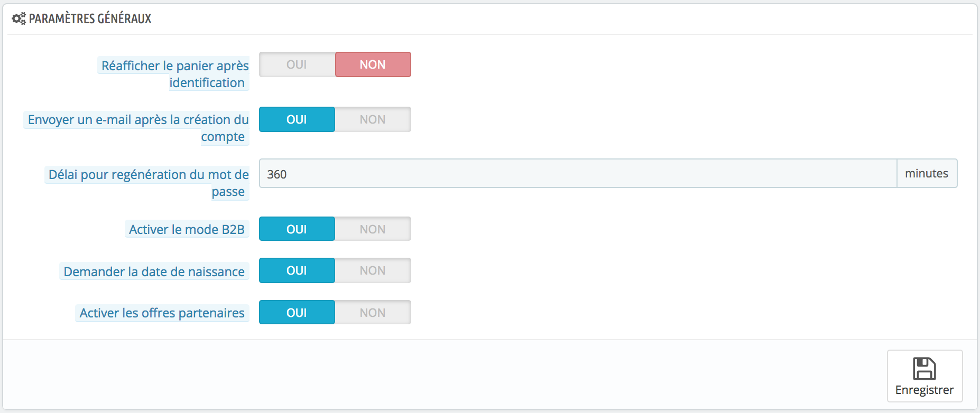Viewport: 980px width, 413px height.
Task: Choose OUI for e-mail après création du compte
Action: (297, 119)
